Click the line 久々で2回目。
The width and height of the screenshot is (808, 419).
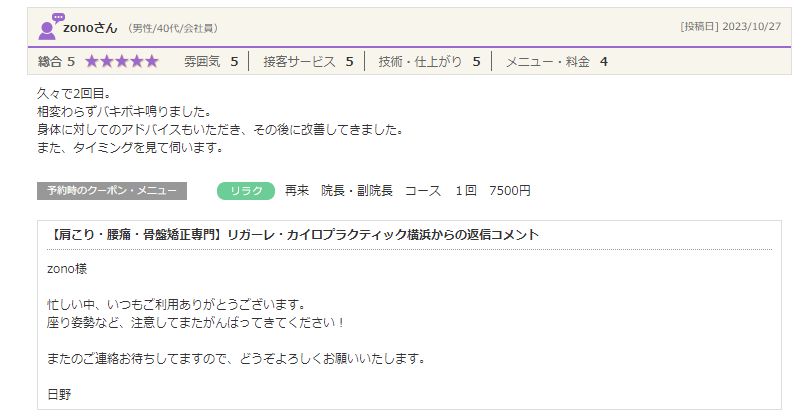[74, 93]
